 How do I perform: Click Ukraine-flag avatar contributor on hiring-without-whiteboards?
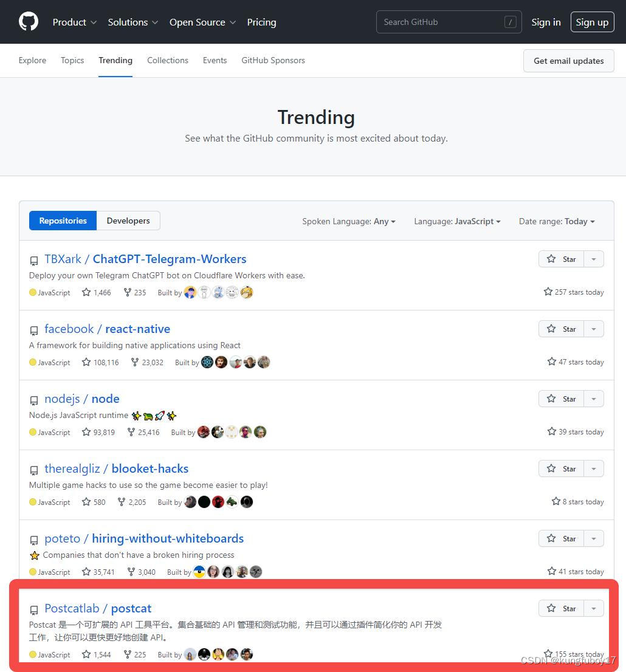point(199,572)
